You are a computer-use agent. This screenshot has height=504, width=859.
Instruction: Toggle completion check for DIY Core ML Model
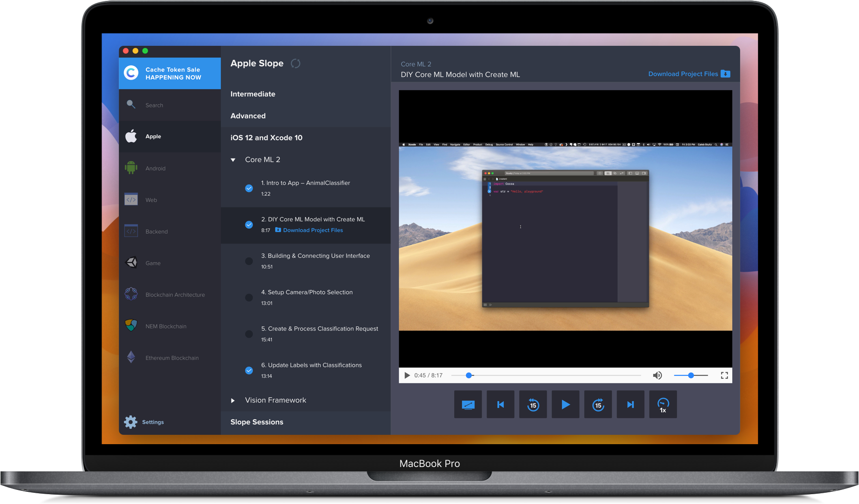point(249,224)
